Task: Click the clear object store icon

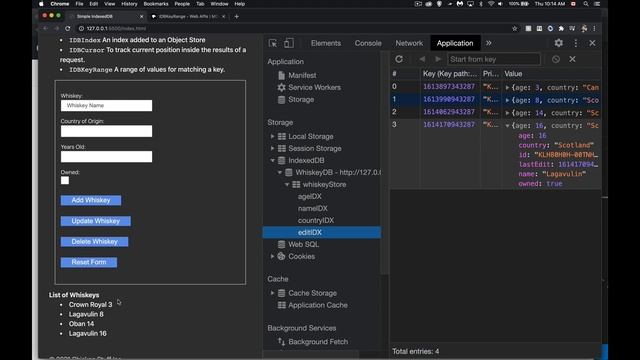Action: pos(556,59)
